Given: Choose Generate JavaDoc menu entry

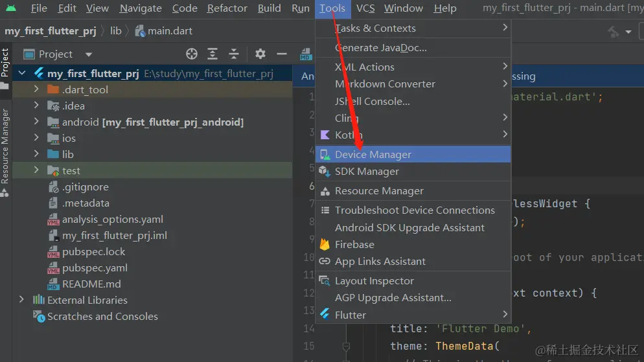Looking at the screenshot, I should pyautogui.click(x=413, y=48).
